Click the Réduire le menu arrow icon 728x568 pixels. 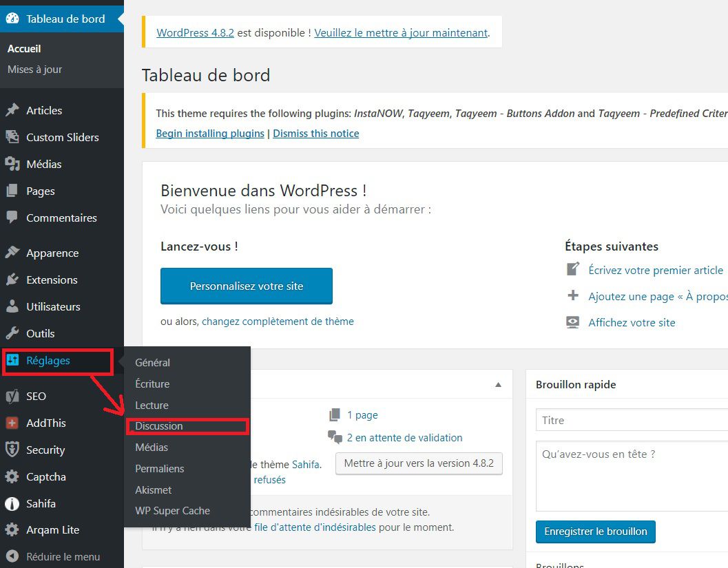(12, 556)
